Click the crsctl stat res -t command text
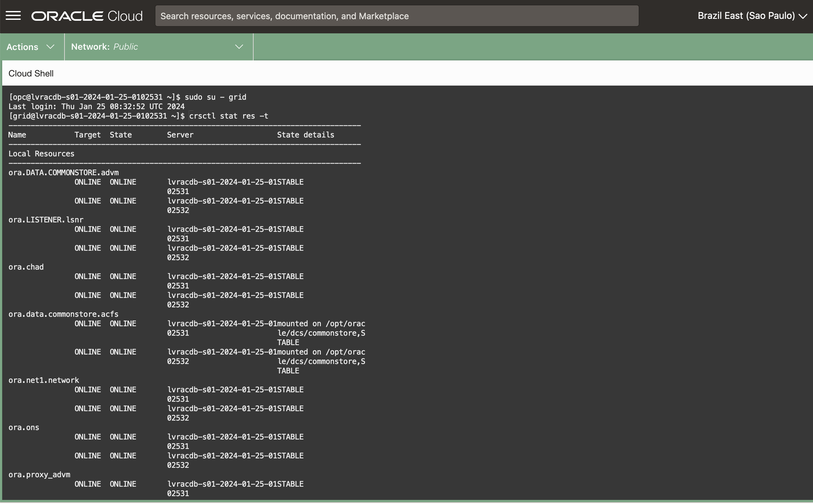The width and height of the screenshot is (813, 504). pos(228,116)
